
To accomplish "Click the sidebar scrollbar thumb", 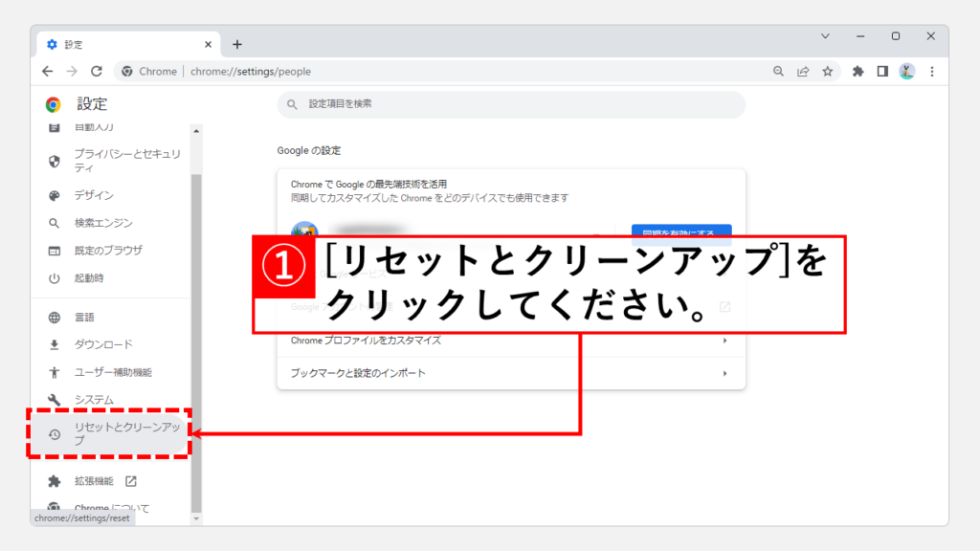I will coord(196,343).
